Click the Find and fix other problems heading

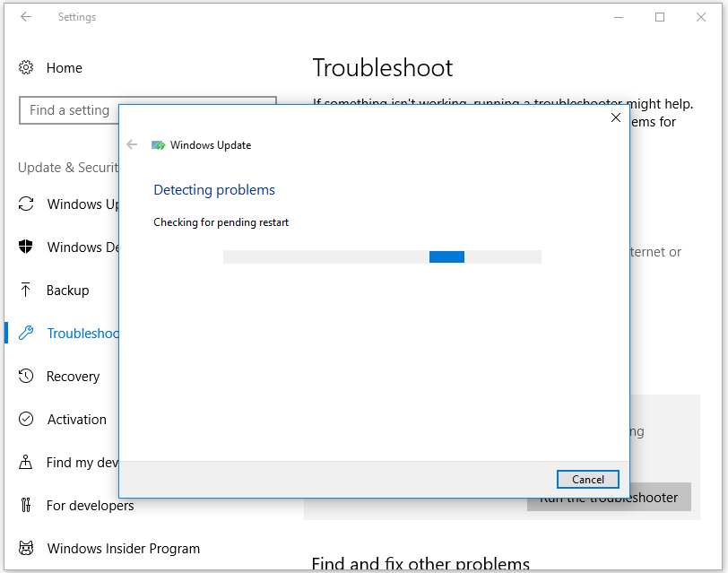(x=420, y=563)
